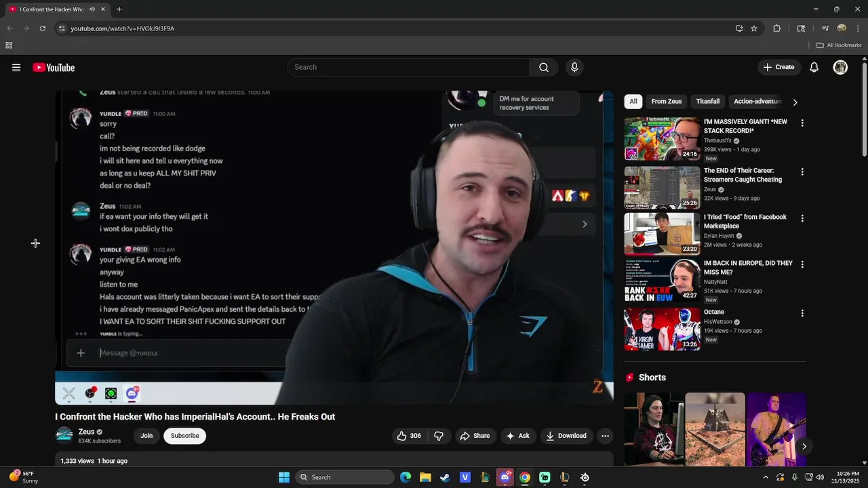The width and height of the screenshot is (868, 488).
Task: Join the Zeus channel membership
Action: click(x=146, y=436)
